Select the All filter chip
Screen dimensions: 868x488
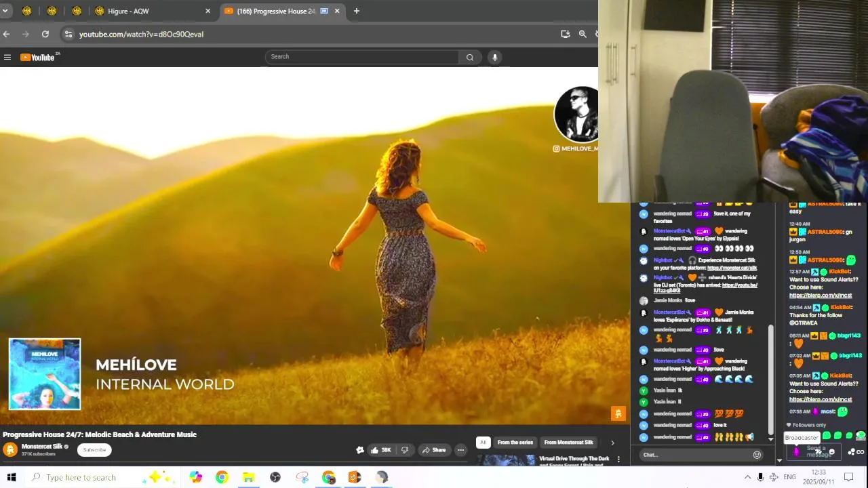tap(483, 443)
